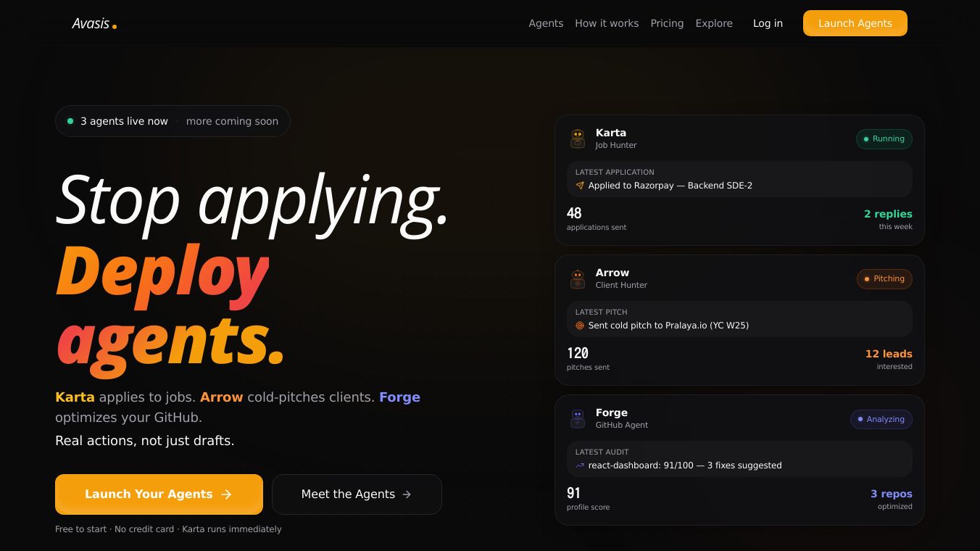This screenshot has width=980, height=551.
Task: Click the 3 agents live now pill
Action: [x=173, y=121]
